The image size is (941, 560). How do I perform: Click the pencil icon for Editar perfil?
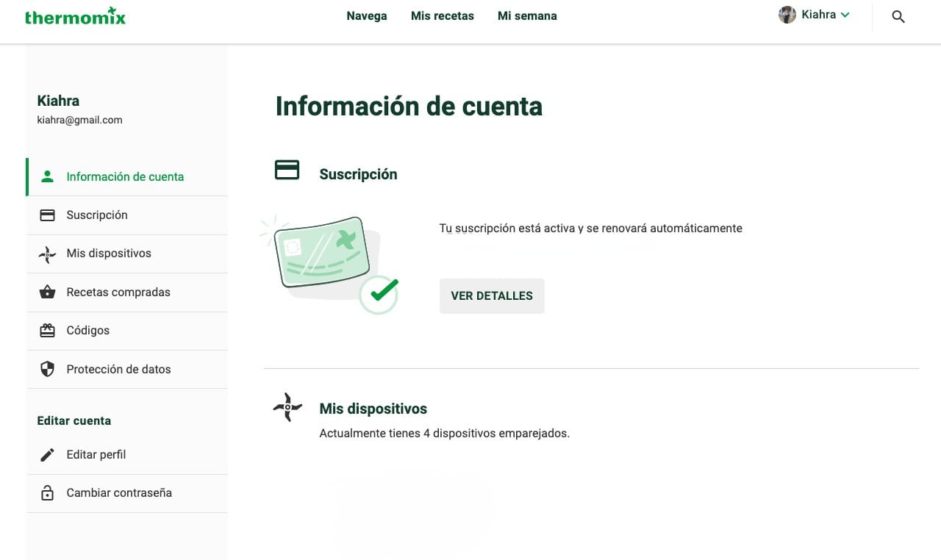(47, 455)
